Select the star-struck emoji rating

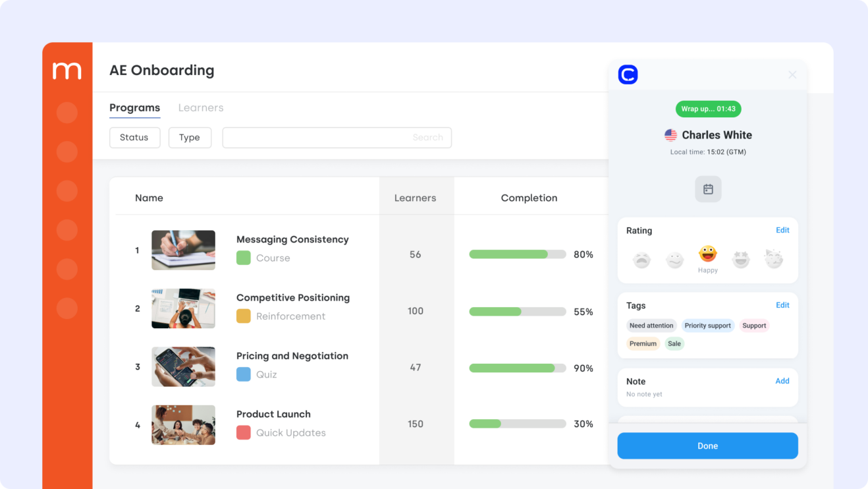740,260
